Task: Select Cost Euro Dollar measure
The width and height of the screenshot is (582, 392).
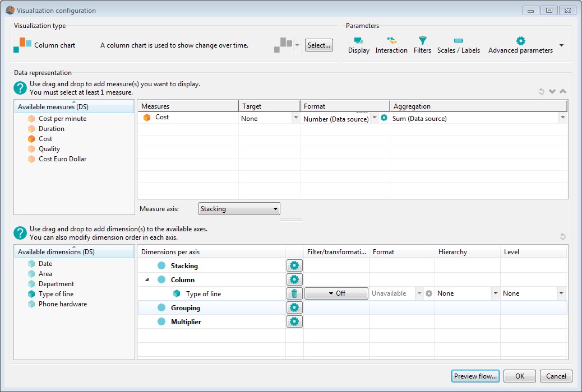Action: (x=62, y=158)
